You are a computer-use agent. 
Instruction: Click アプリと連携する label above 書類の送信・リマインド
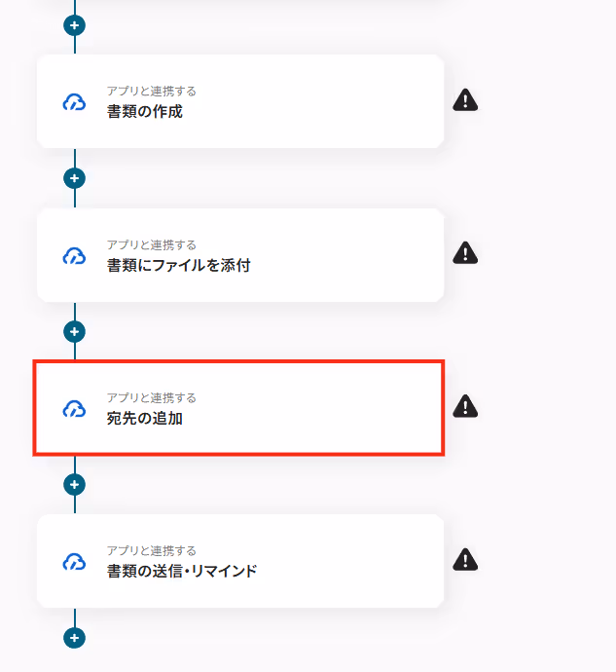click(152, 550)
